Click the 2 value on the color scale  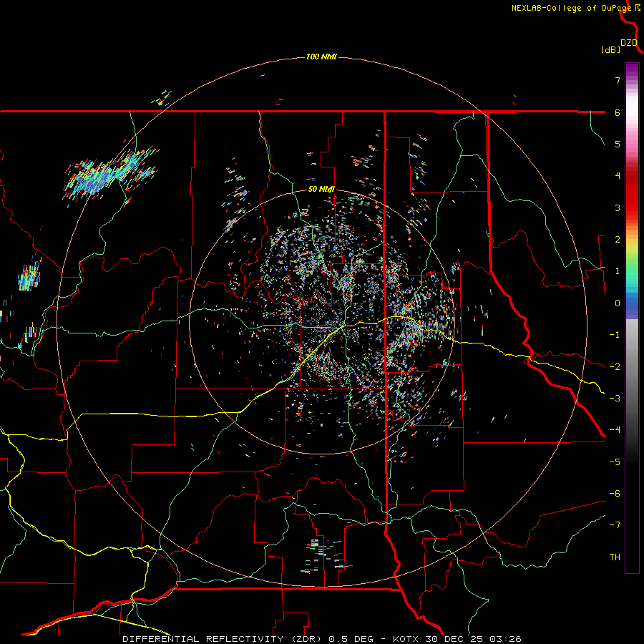618,240
